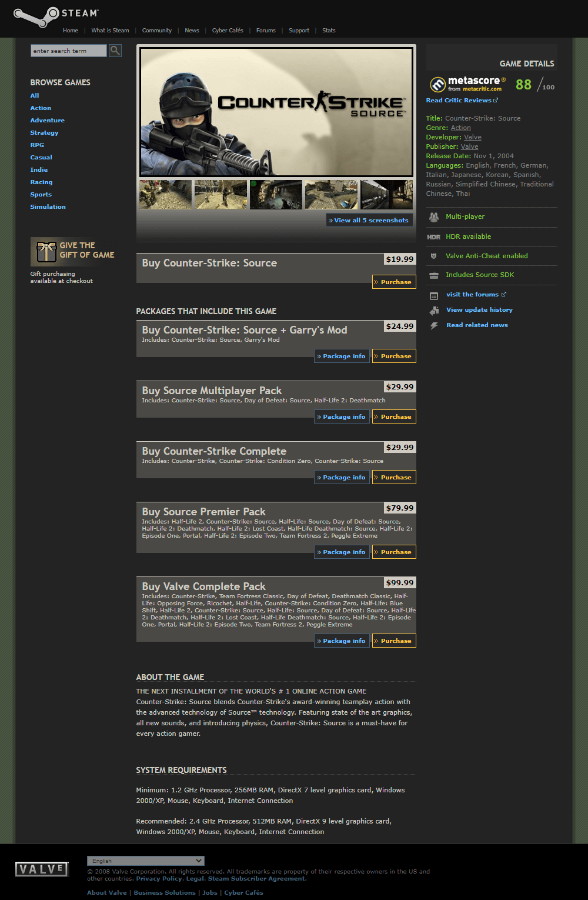Open About Valve in the footer
588x900 pixels.
107,893
